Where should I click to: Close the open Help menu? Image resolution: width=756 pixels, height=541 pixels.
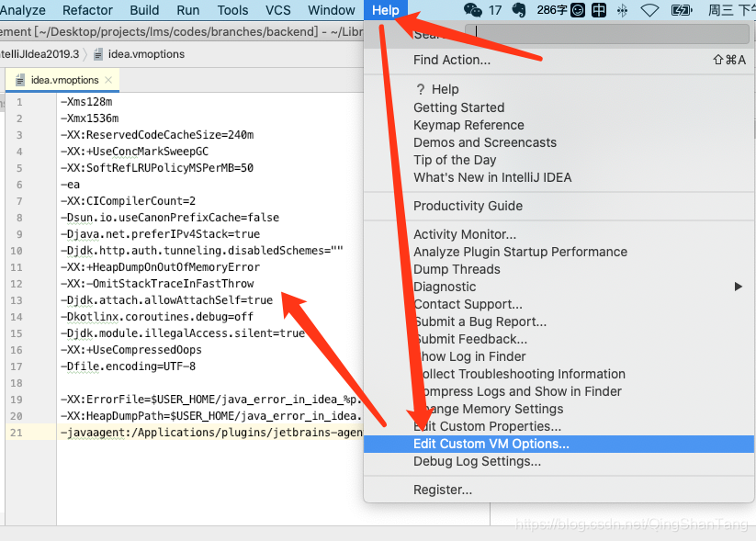386,10
